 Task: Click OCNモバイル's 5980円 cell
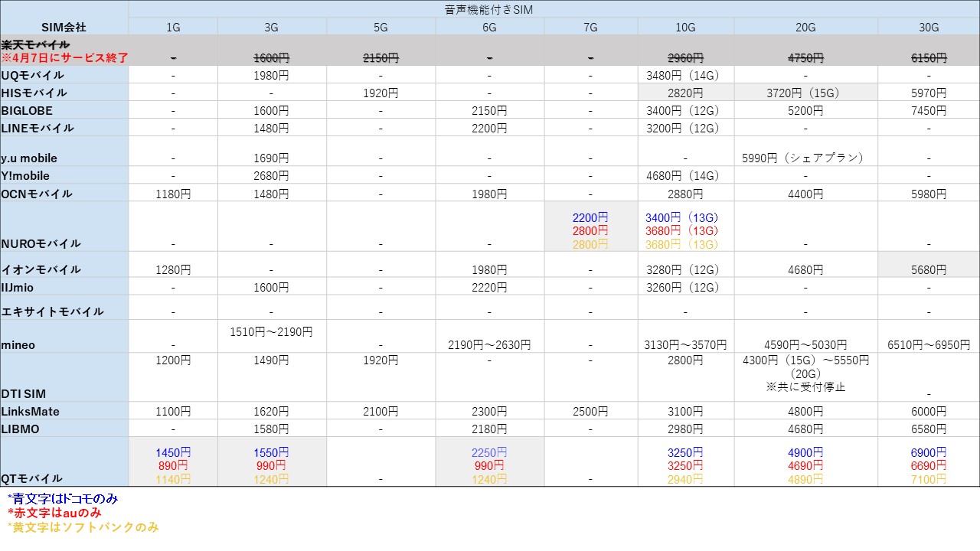click(929, 194)
